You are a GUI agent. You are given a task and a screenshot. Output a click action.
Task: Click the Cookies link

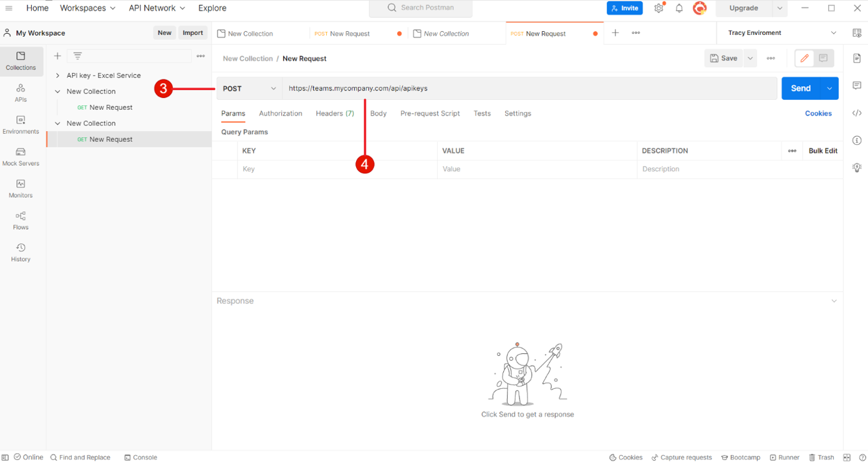[x=818, y=114]
